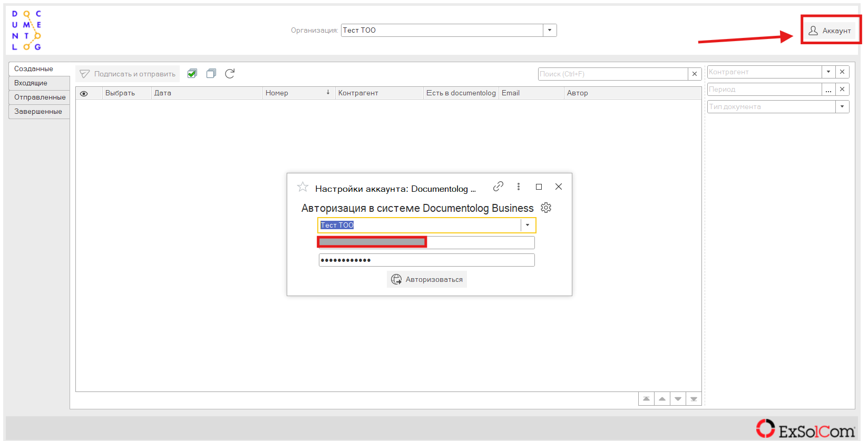The height and width of the screenshot is (441, 868).
Task: Sort by the Выбрать column header
Action: coord(126,93)
